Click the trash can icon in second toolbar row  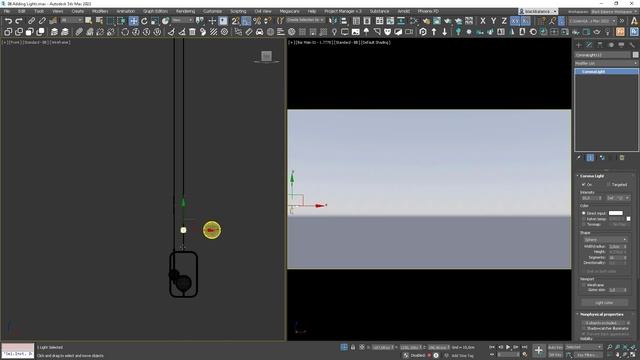pyautogui.click(x=192, y=32)
